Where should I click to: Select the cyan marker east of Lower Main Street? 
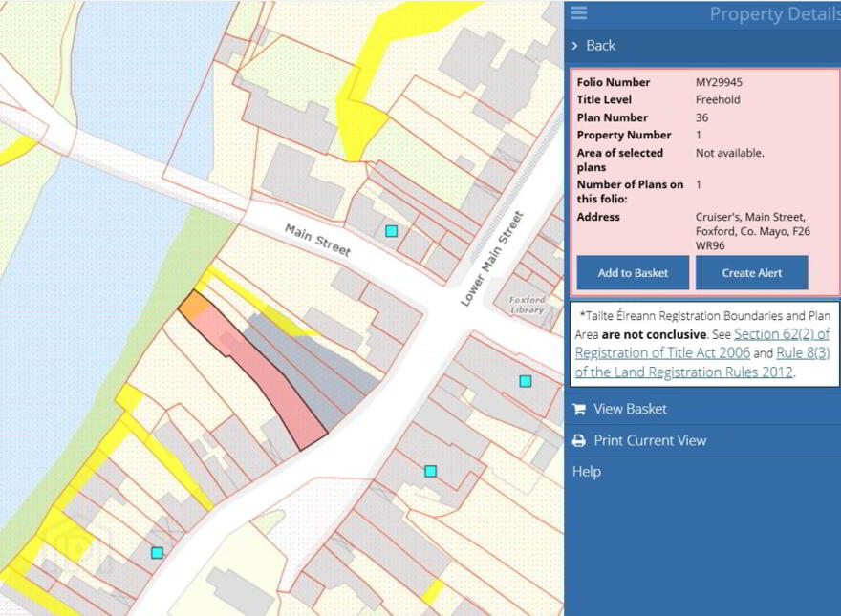[x=526, y=381]
